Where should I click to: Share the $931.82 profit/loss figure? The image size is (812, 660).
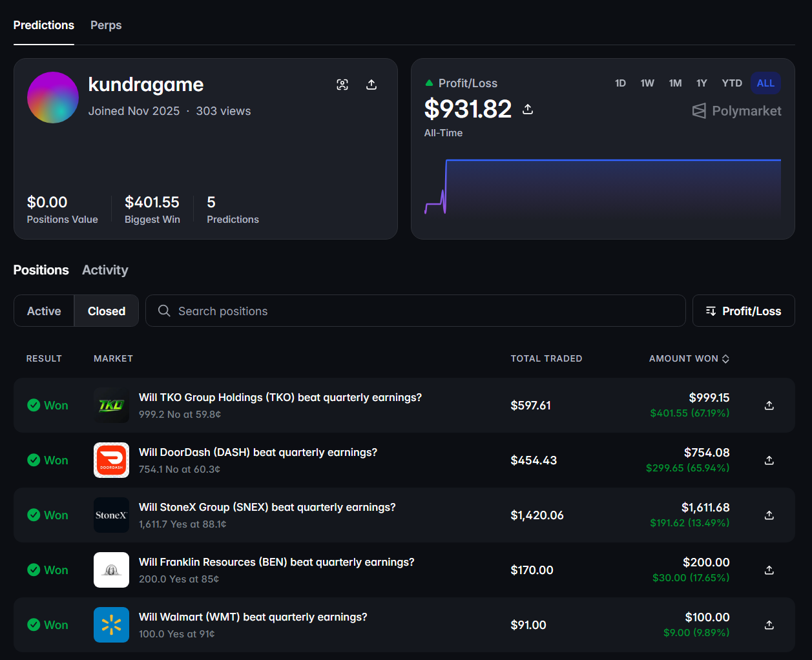click(528, 109)
